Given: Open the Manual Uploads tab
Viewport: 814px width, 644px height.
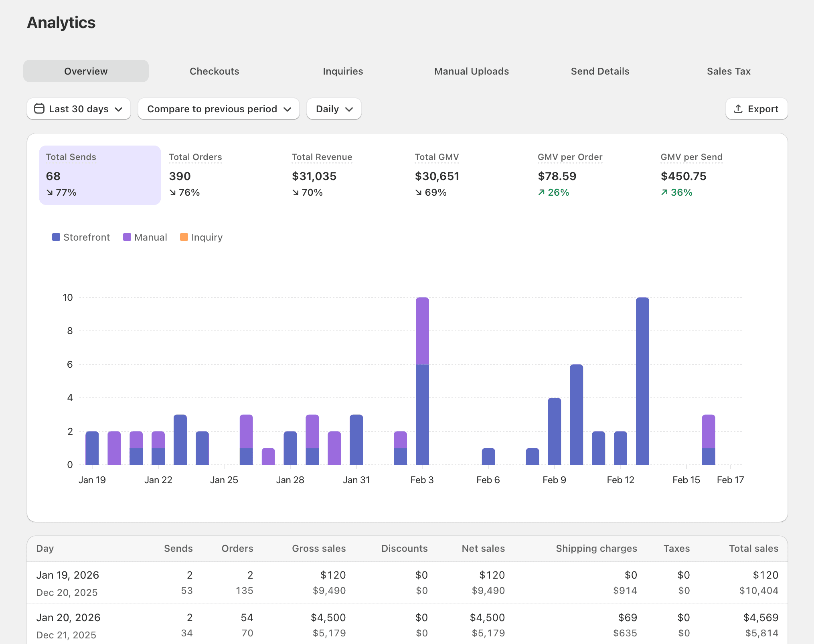Looking at the screenshot, I should (471, 71).
